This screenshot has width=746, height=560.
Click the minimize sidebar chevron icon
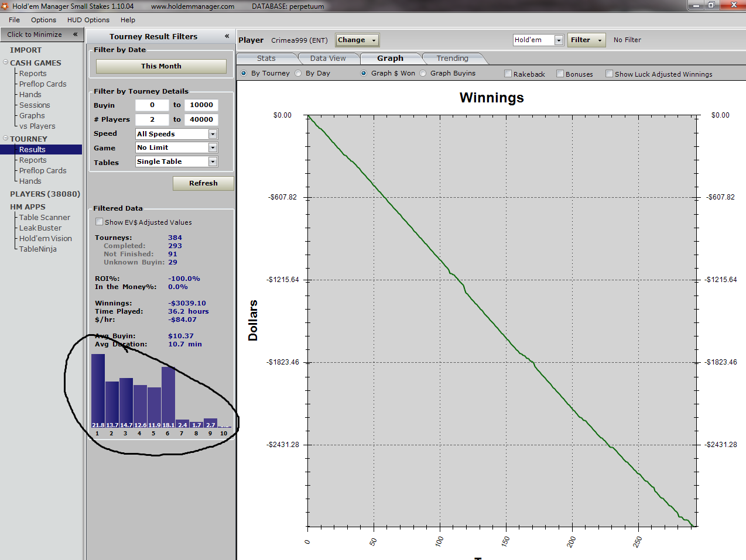coord(75,35)
